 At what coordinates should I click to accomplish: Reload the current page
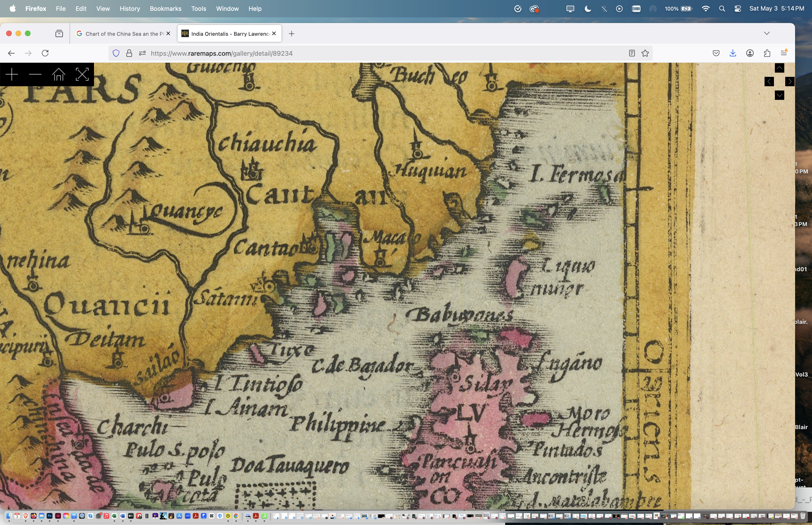point(45,53)
